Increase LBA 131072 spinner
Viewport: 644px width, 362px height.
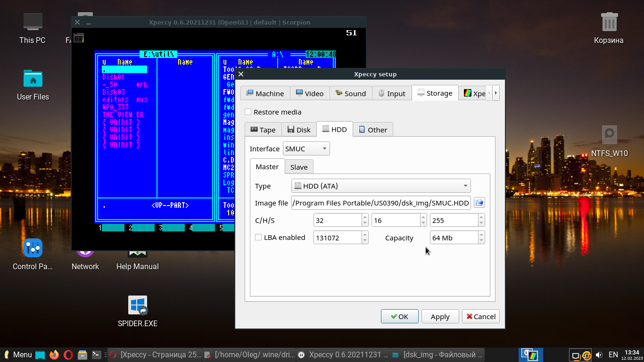pyautogui.click(x=365, y=235)
